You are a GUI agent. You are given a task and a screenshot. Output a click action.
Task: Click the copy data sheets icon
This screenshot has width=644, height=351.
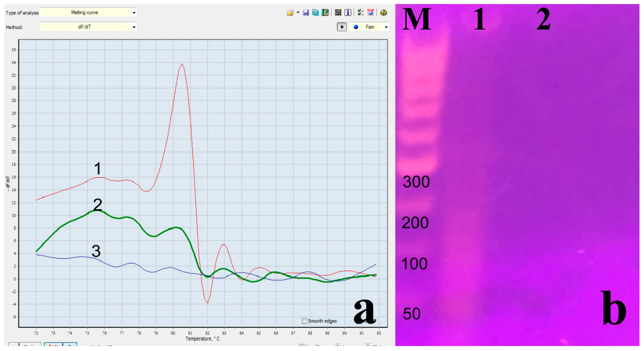click(315, 13)
